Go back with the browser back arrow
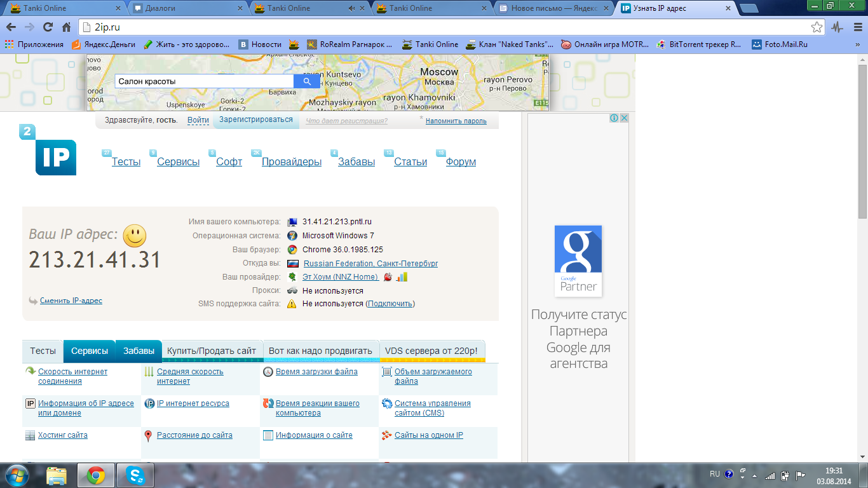The width and height of the screenshot is (868, 488). [x=11, y=27]
